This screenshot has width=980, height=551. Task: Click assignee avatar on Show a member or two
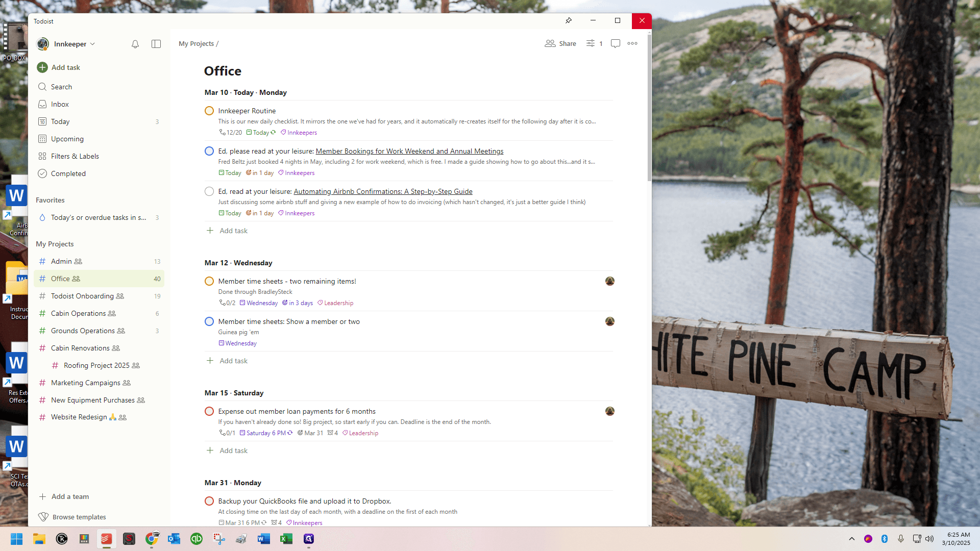(x=610, y=321)
